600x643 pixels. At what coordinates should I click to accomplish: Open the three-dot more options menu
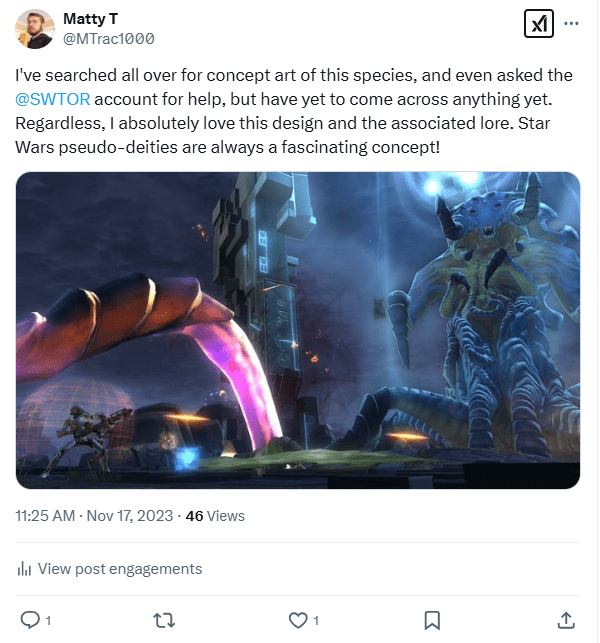tap(570, 22)
